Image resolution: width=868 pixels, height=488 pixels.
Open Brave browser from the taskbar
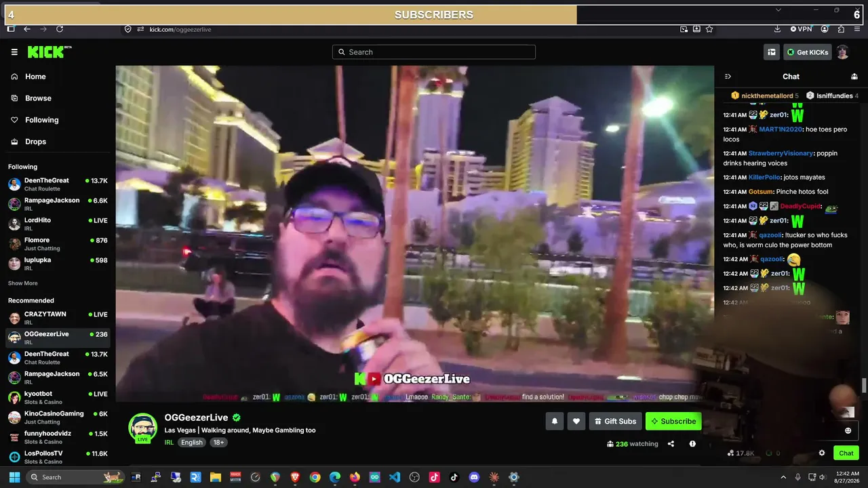[295, 477]
